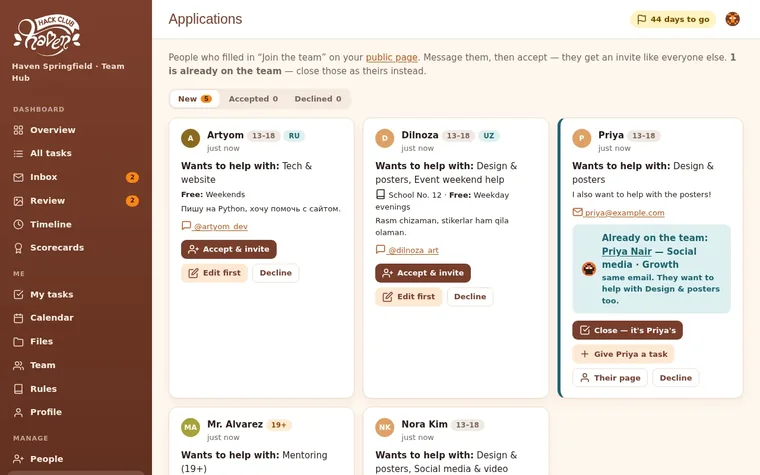Open Scorecards in the sidebar
Screen dimensions: 760x475
click(76, 248)
